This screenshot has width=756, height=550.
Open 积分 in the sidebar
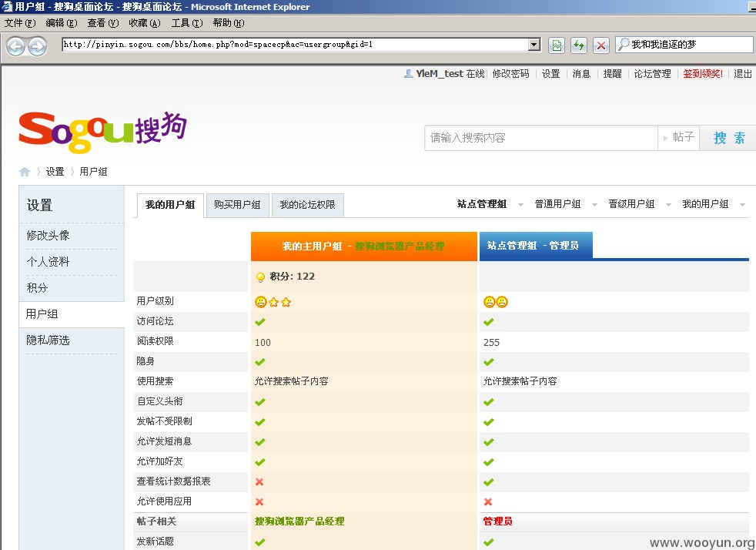pyautogui.click(x=37, y=287)
